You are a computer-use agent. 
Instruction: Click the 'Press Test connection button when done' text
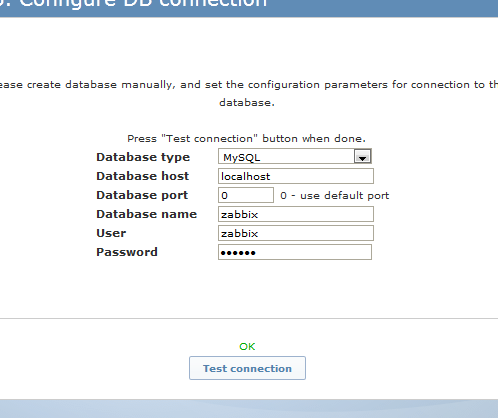pyautogui.click(x=247, y=138)
